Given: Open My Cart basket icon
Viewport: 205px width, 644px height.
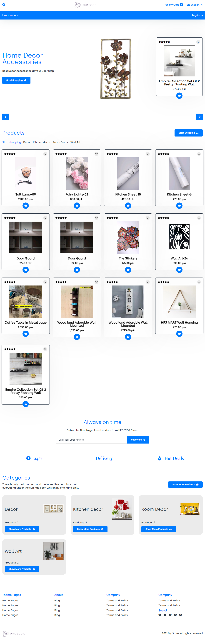Looking at the screenshot, I should [x=167, y=5].
